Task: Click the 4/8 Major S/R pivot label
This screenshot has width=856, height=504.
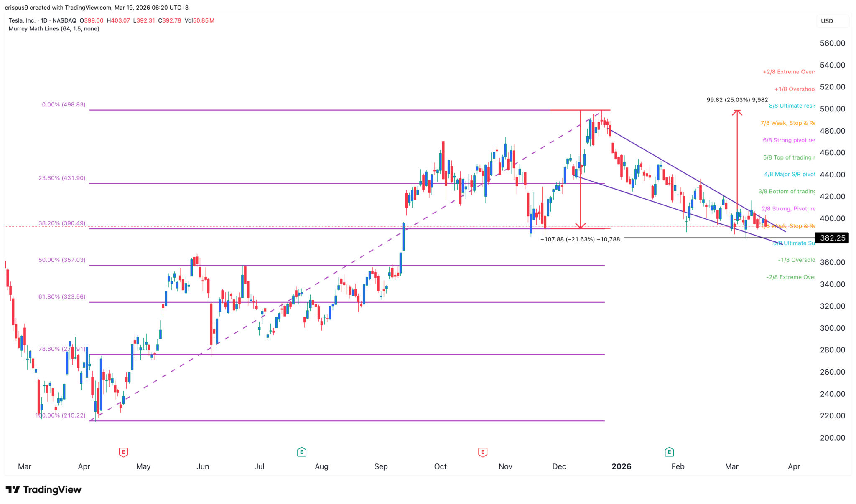Action: [789, 175]
